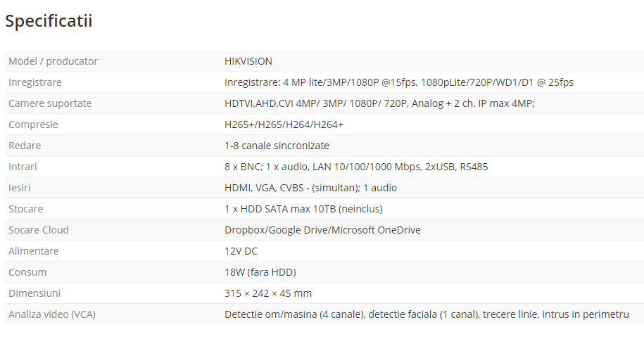Select the Redare row label

pyautogui.click(x=25, y=146)
